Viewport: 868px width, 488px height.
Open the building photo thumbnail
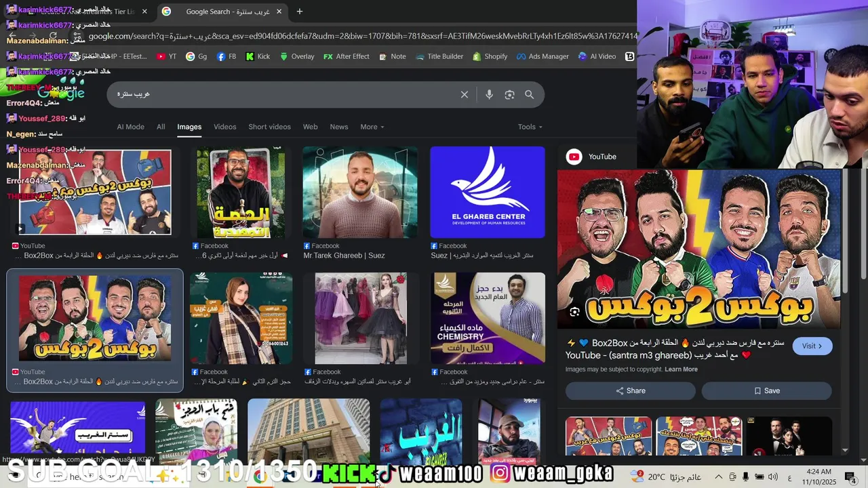coord(309,430)
